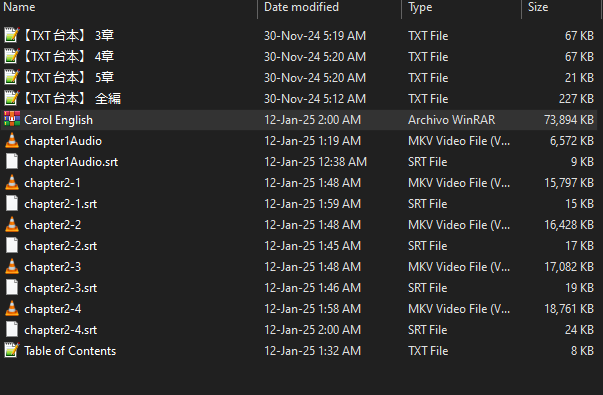Click the VLC cone icon for chapter2-4

[x=12, y=309]
